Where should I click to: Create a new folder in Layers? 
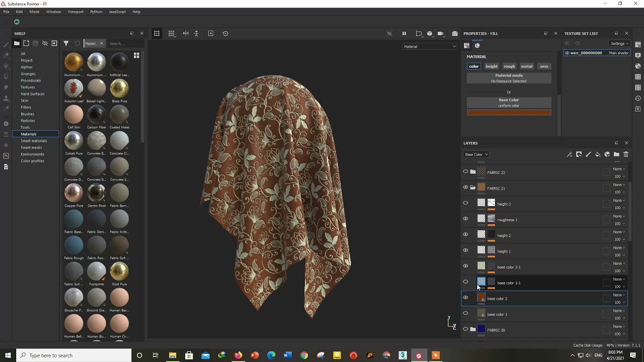pos(616,154)
